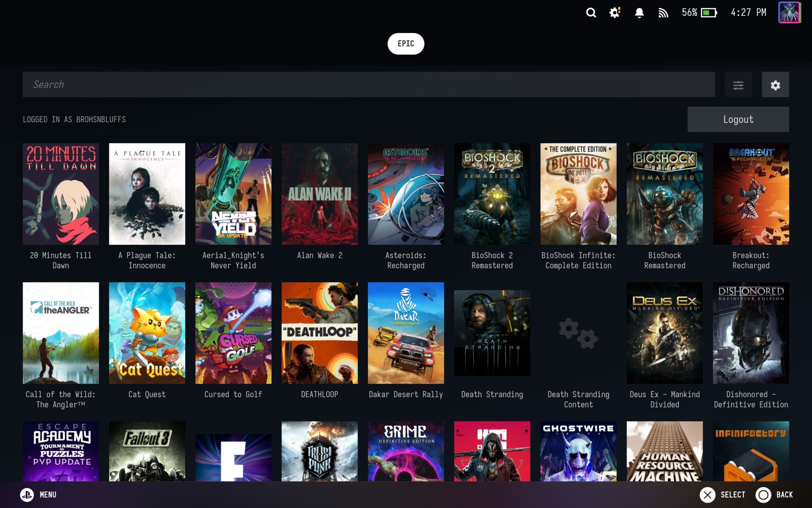This screenshot has width=812, height=508.
Task: Choose Cat Quest cover art
Action: tap(147, 333)
